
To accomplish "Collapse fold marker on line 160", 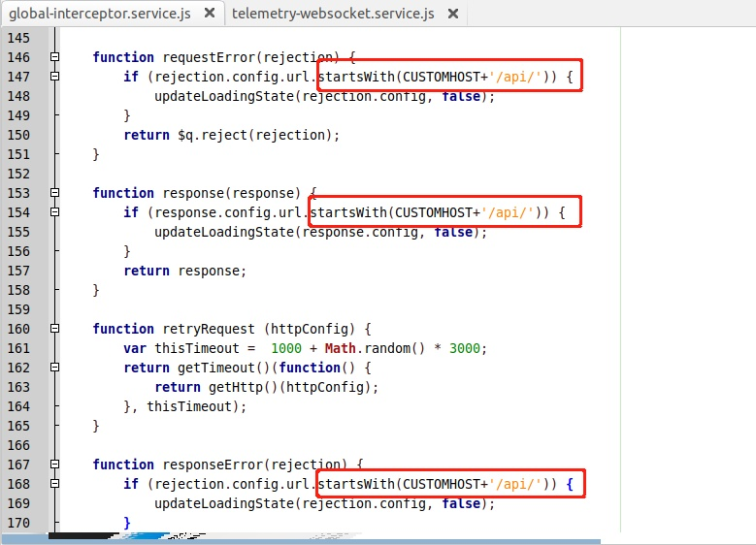I will (55, 329).
